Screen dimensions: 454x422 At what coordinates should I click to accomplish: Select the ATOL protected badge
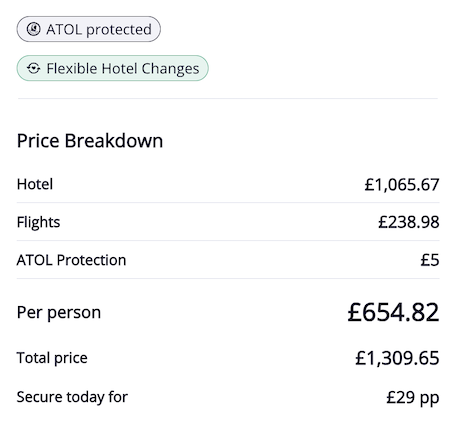tap(89, 29)
